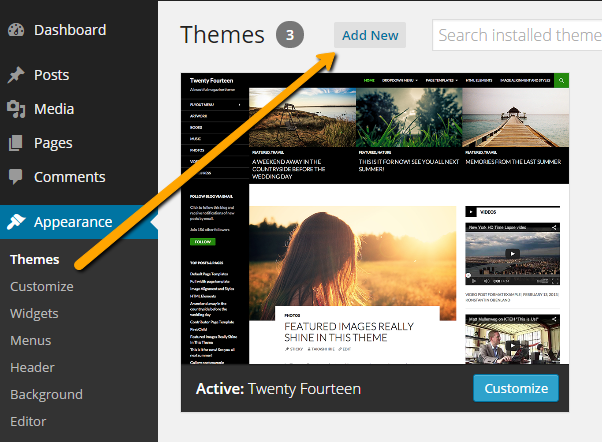Select Themes submenu item

point(35,260)
